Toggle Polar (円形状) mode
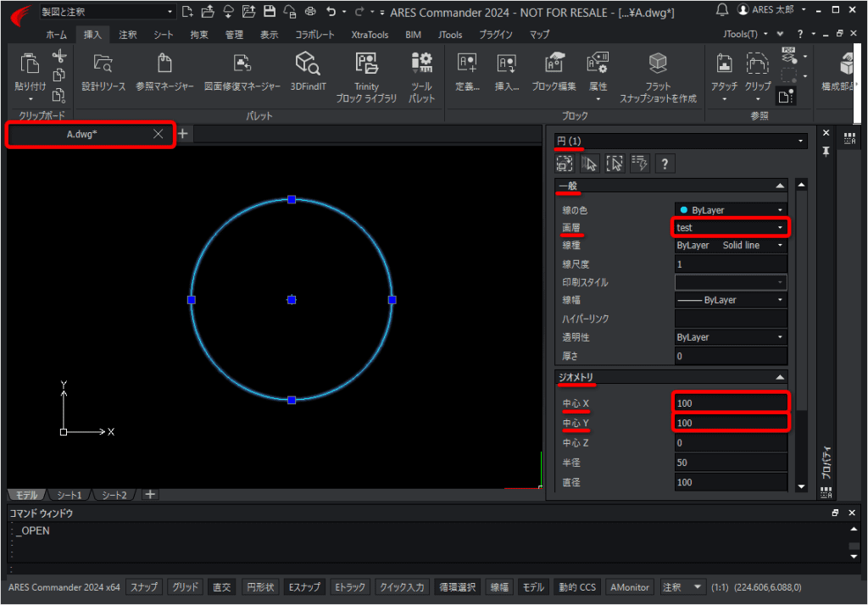Viewport: 868px width, 605px height. pyautogui.click(x=260, y=587)
